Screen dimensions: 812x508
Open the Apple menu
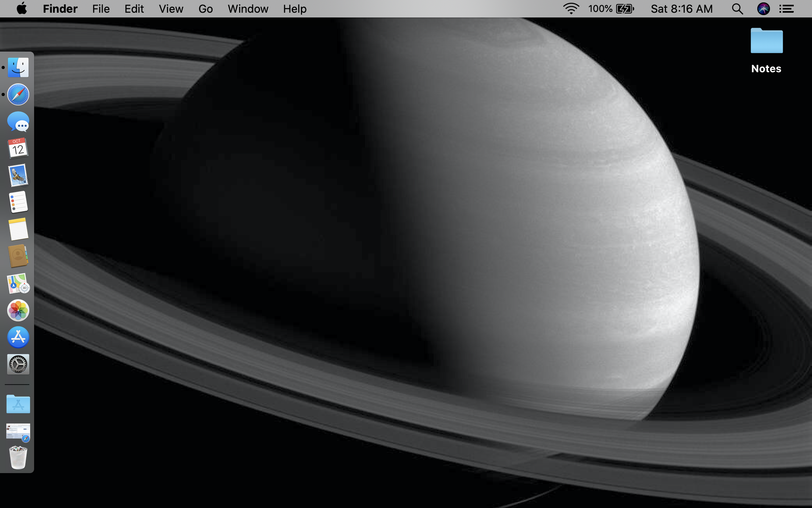[x=22, y=8]
